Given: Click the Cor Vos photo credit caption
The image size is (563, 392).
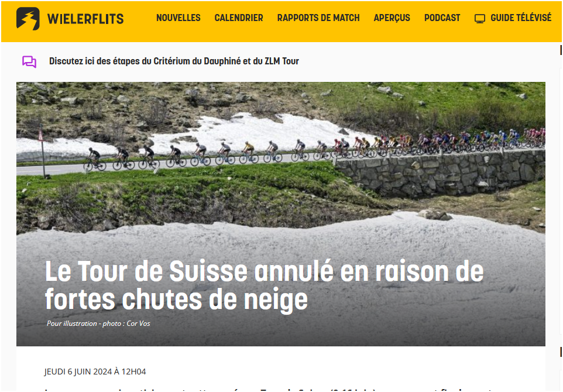Looking at the screenshot, I should coord(98,324).
